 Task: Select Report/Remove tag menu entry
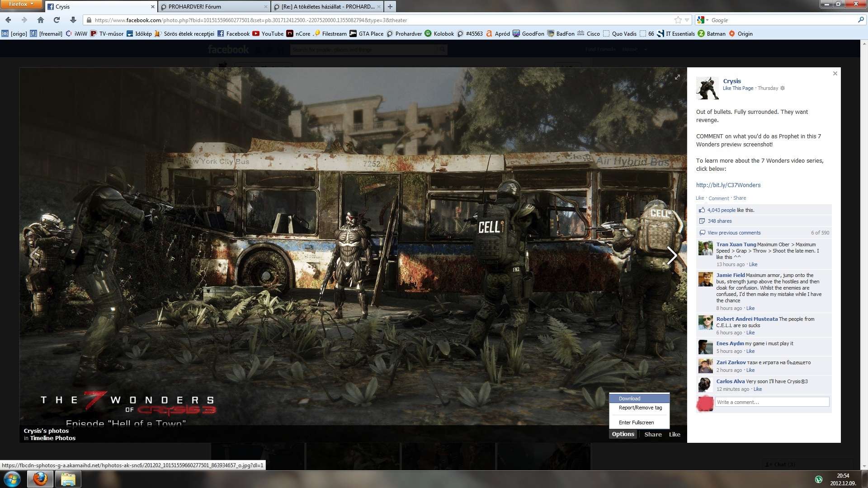pos(639,408)
